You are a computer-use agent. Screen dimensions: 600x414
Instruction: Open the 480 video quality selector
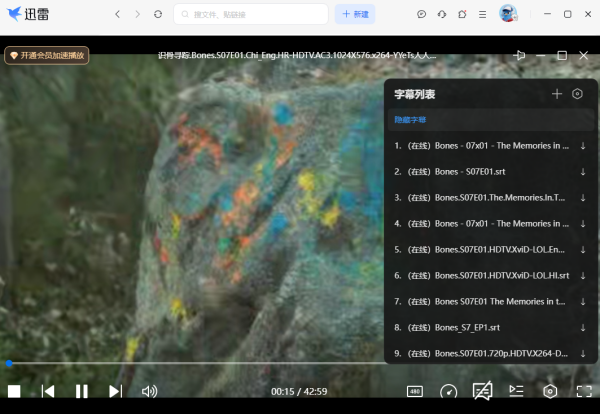(415, 391)
